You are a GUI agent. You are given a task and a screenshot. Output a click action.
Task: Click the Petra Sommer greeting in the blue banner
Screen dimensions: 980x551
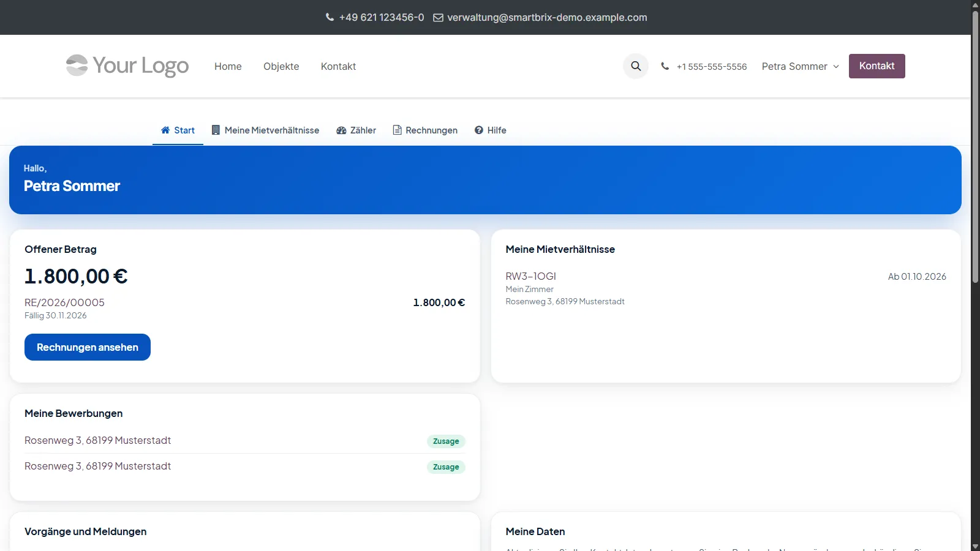(x=72, y=186)
